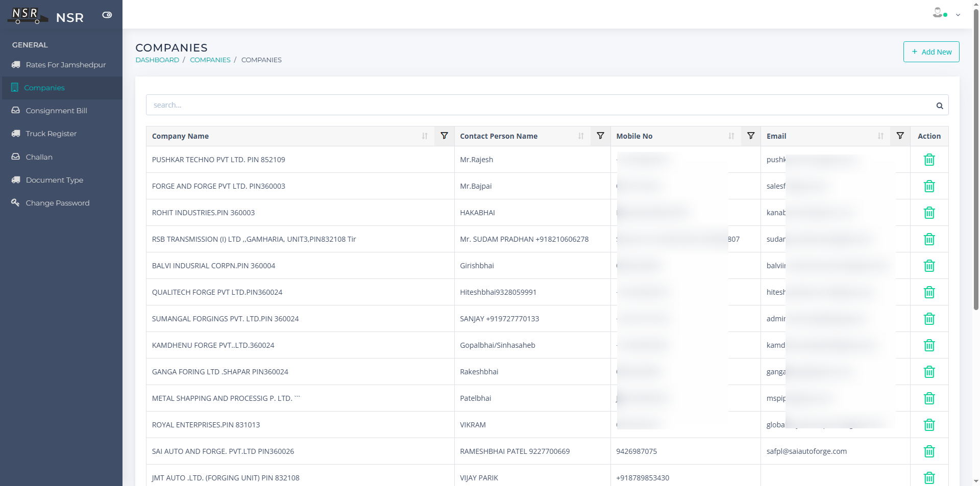
Task: Delete ROYAL ENTERPRISES row via trash icon
Action: click(x=929, y=425)
